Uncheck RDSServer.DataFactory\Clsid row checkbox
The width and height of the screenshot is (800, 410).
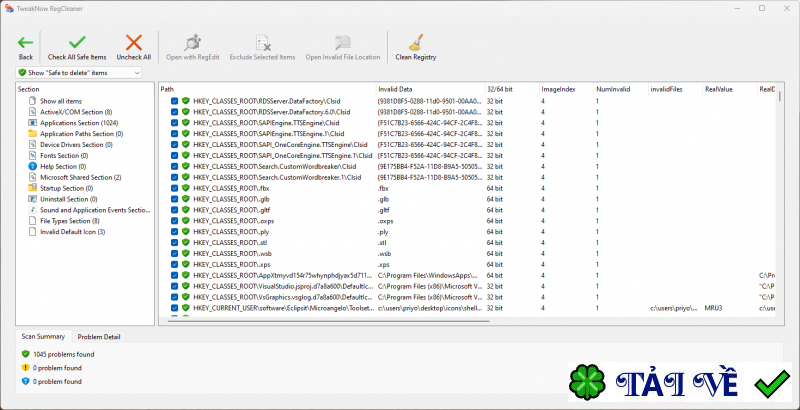pyautogui.click(x=174, y=101)
